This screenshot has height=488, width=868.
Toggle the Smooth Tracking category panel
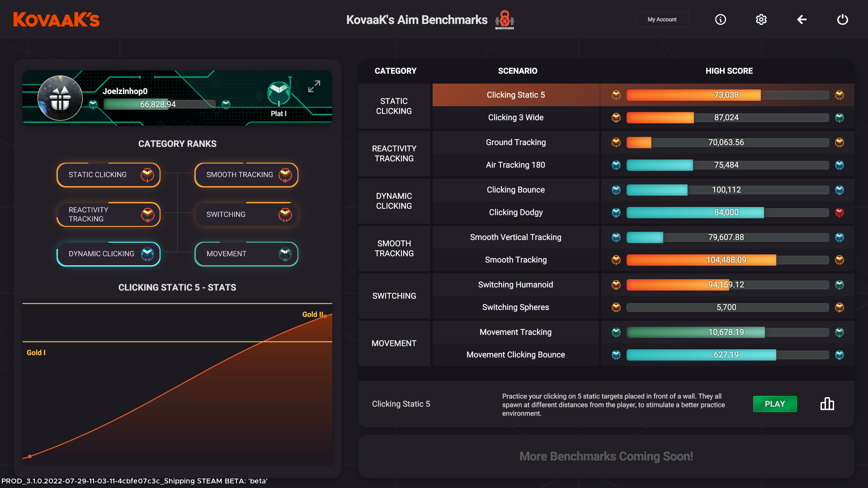tap(247, 174)
